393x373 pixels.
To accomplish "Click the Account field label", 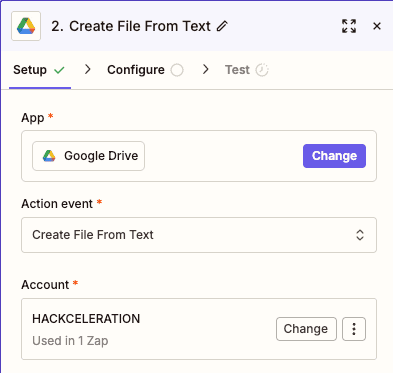I will pos(45,285).
